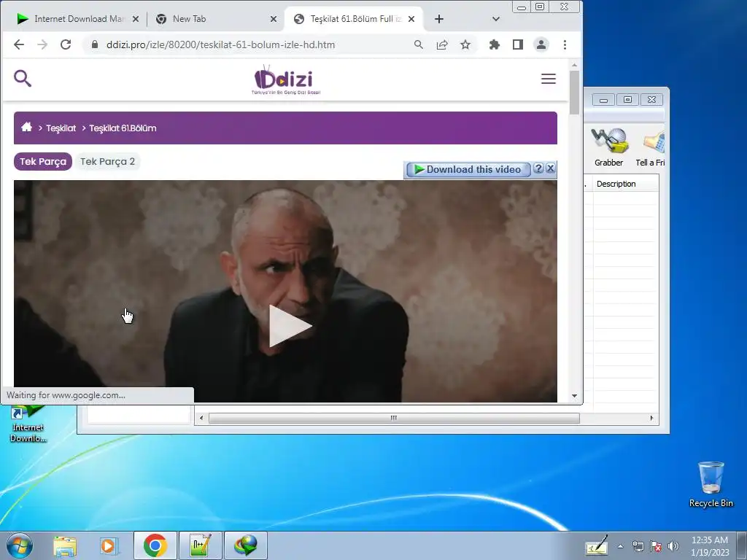
Task: Open Chrome extensions puzzle icon
Action: pos(495,44)
